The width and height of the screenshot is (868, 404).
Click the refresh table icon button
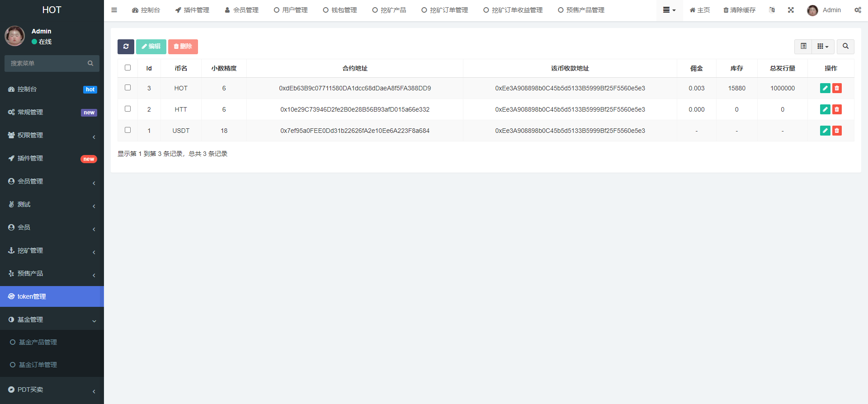(126, 47)
